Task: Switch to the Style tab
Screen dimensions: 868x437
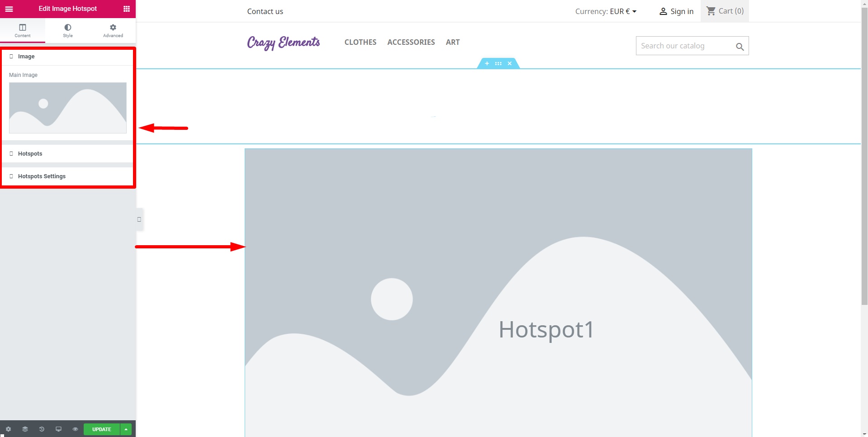Action: 68,30
